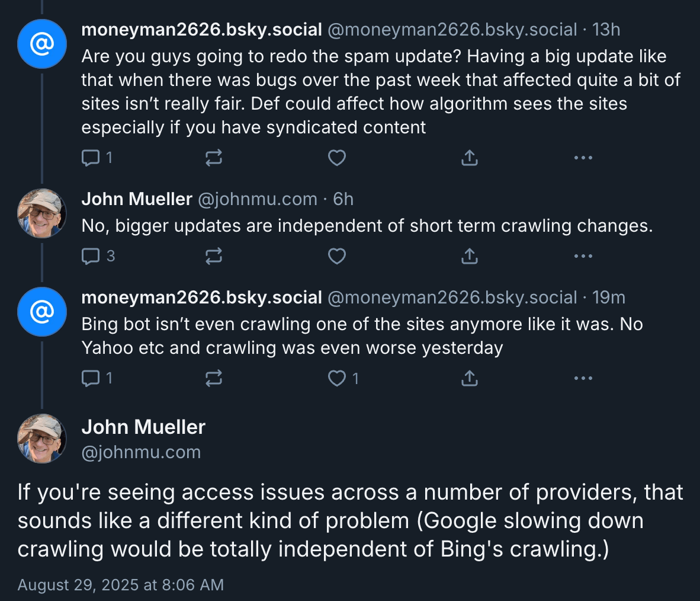This screenshot has width=700, height=601.
Task: Repost John Mueller's bigger updates reply
Action: pos(213,256)
